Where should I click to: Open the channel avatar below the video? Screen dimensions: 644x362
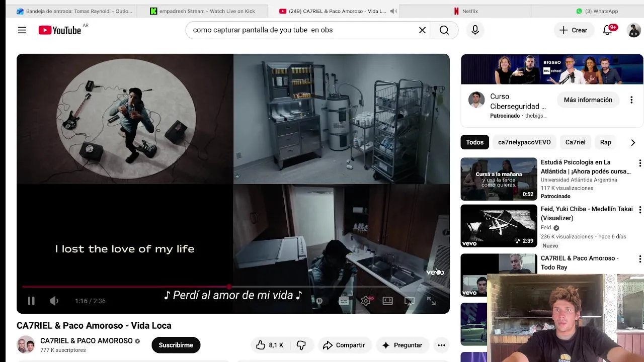coord(26,345)
